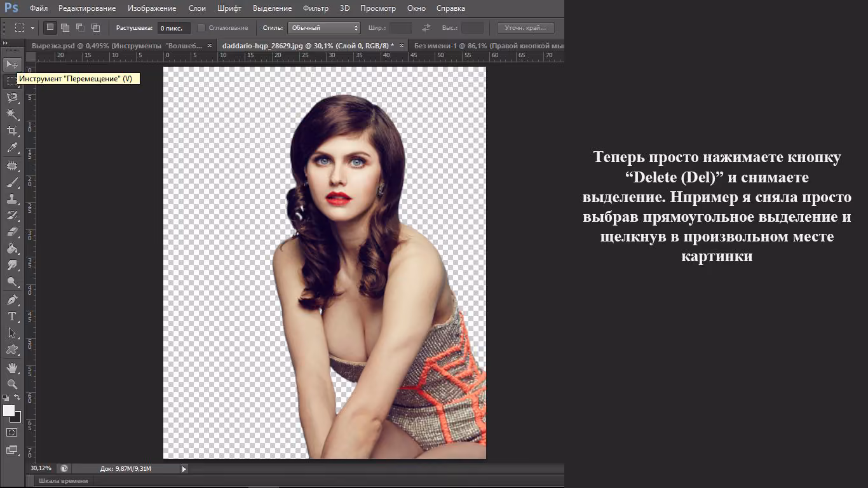This screenshot has height=488, width=868.
Task: Expand the toolbox with the double arrow
Action: tap(6, 43)
